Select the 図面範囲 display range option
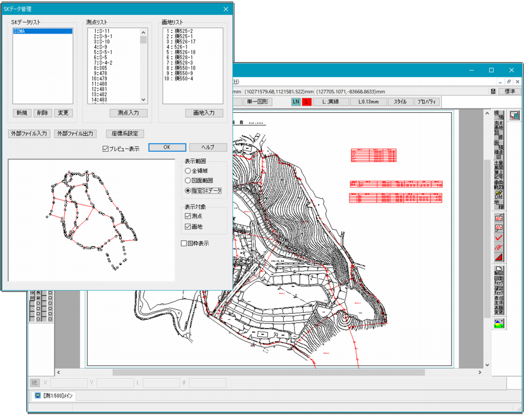 tap(188, 180)
